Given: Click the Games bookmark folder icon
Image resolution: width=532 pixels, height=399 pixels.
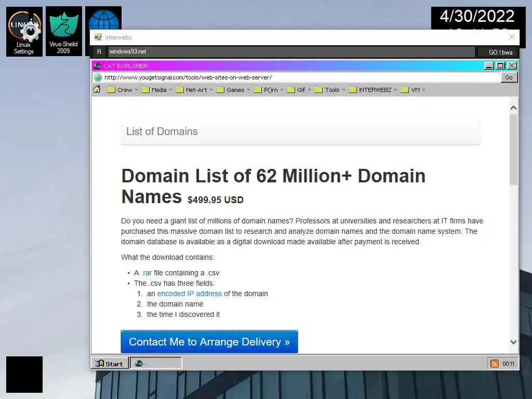Looking at the screenshot, I should [x=220, y=90].
